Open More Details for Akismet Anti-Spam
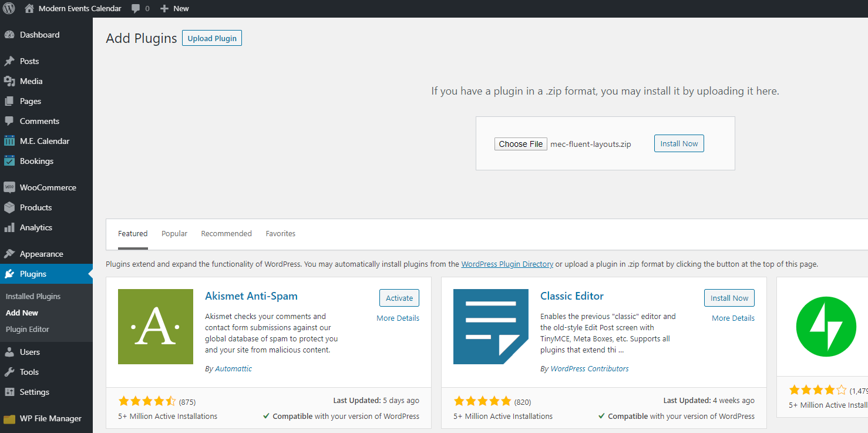This screenshot has width=868, height=433. 398,318
